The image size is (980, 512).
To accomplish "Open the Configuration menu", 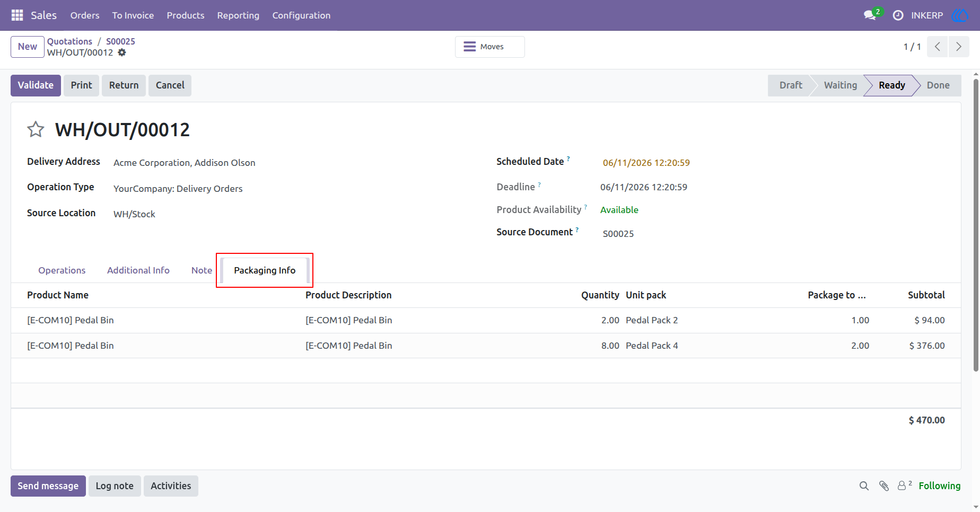I will pos(301,15).
